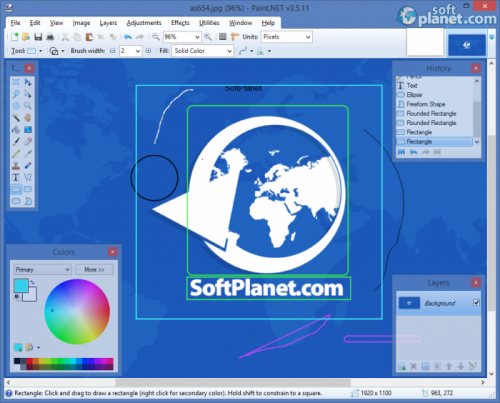
Task: Select the Move Selected Pixels tool
Action: [28, 82]
